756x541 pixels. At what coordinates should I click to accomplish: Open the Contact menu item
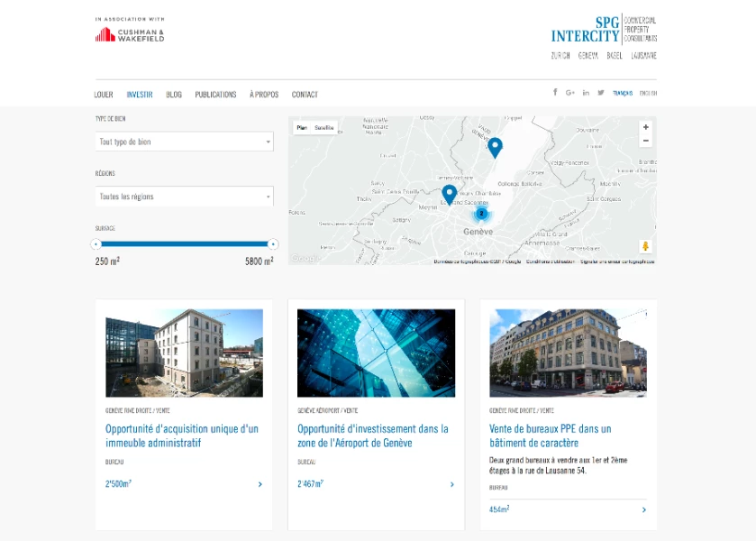[305, 95]
